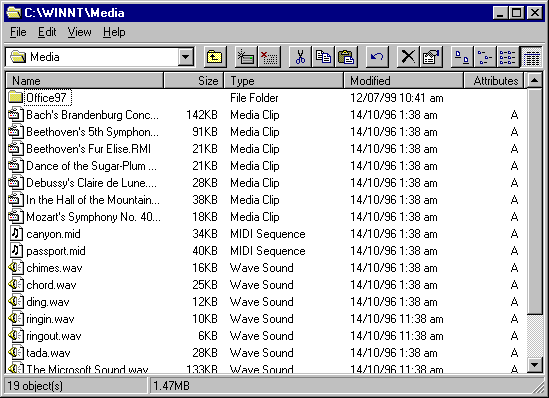
Task: Select the Dance of the Sugar-Plum file icon
Action: (16, 166)
